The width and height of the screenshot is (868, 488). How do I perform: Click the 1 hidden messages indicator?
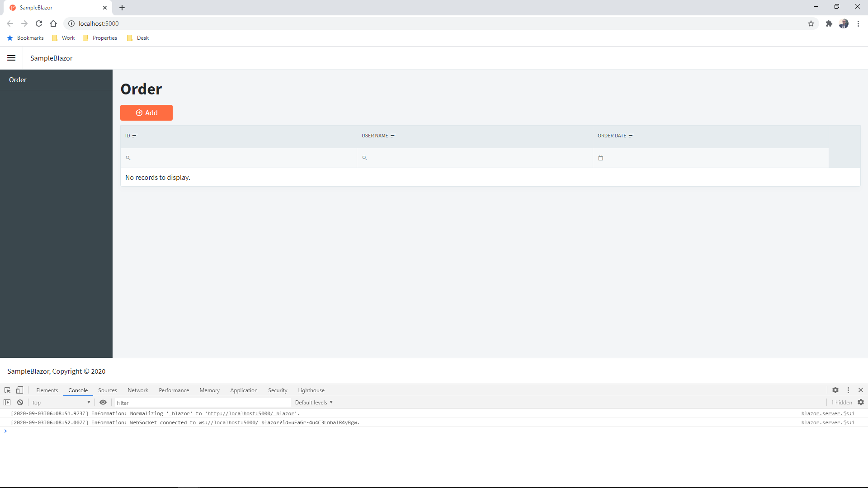coord(841,403)
